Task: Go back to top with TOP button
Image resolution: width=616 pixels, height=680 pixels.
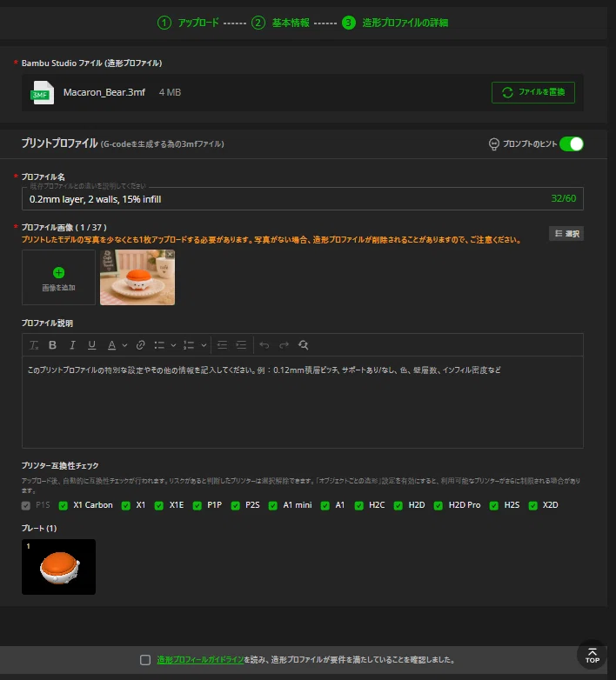Action: click(x=593, y=656)
